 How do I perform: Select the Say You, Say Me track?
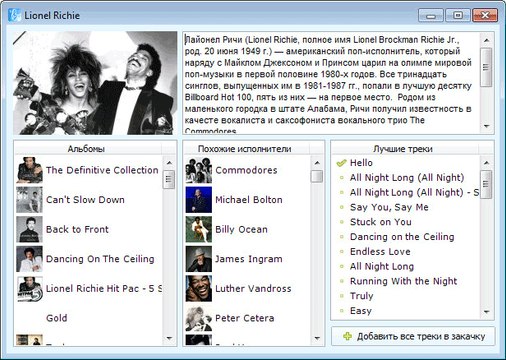(x=389, y=207)
